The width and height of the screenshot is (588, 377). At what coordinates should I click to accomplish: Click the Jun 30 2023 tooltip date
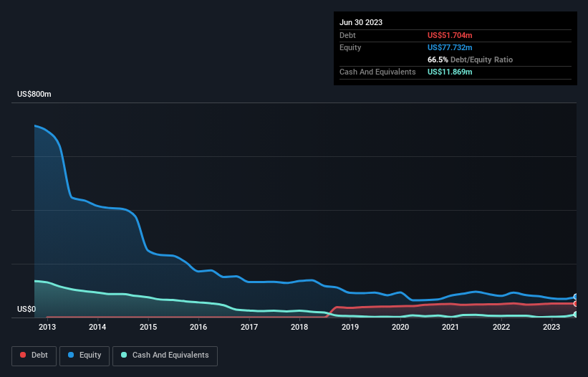(361, 22)
